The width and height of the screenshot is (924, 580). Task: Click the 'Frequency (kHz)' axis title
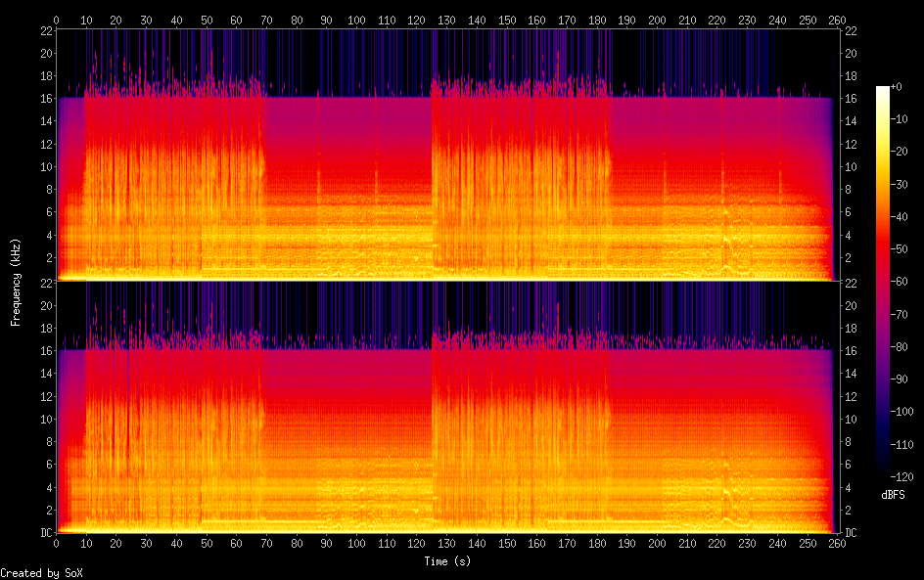click(x=17, y=282)
